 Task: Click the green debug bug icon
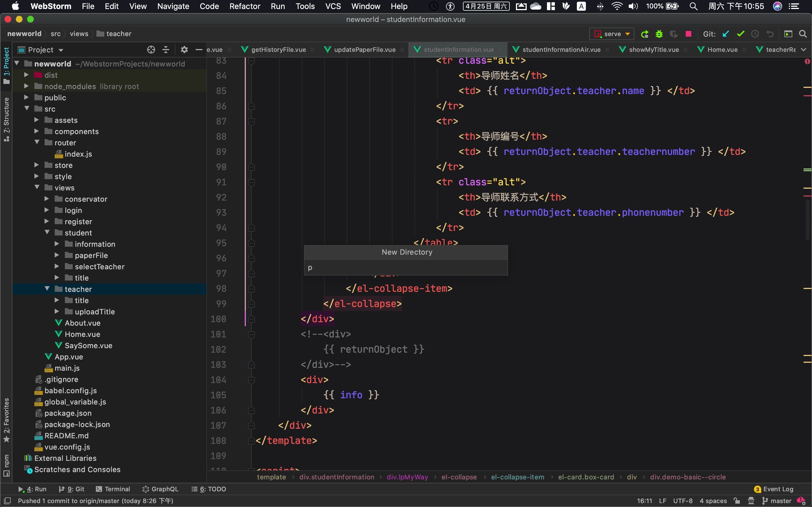[659, 34]
